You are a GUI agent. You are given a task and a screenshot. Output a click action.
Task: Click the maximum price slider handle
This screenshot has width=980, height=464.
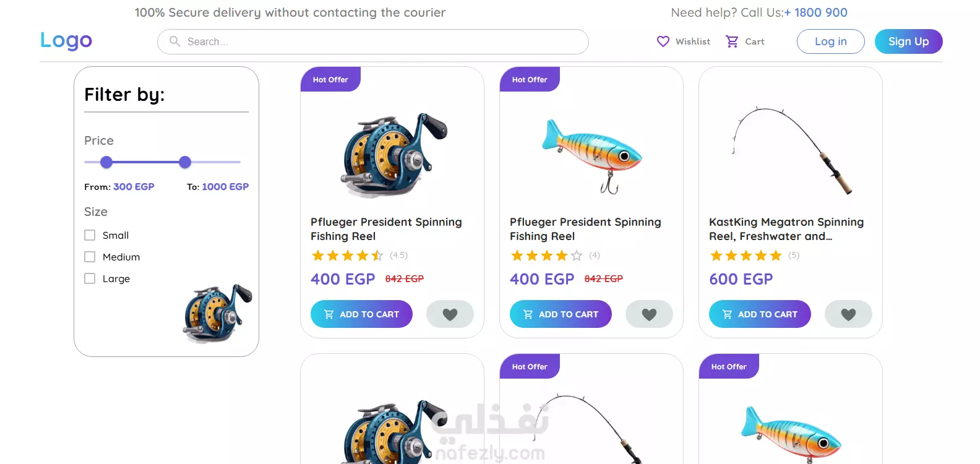point(185,162)
